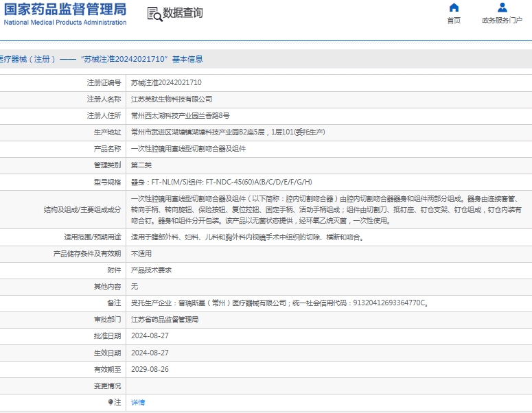Open 政务服务门户 text link
Screen dimensions: 532x413
tap(502, 21)
